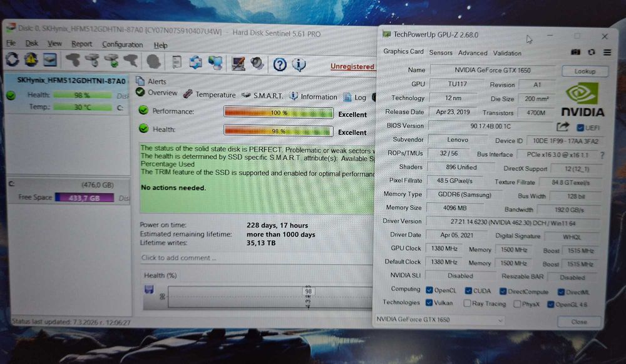
Task: Click the blue disk information toolbar icon
Action: click(x=50, y=60)
